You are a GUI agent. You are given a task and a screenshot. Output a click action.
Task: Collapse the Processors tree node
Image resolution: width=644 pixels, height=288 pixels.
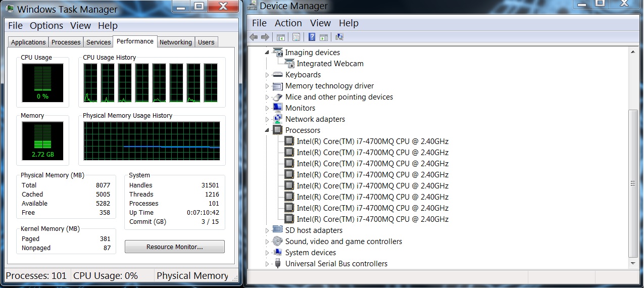click(x=267, y=130)
